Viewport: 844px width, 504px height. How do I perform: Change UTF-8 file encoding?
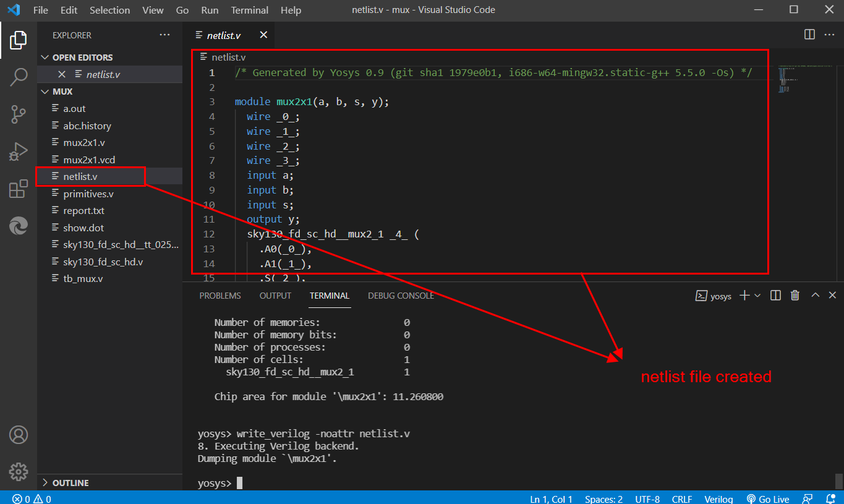tap(647, 499)
